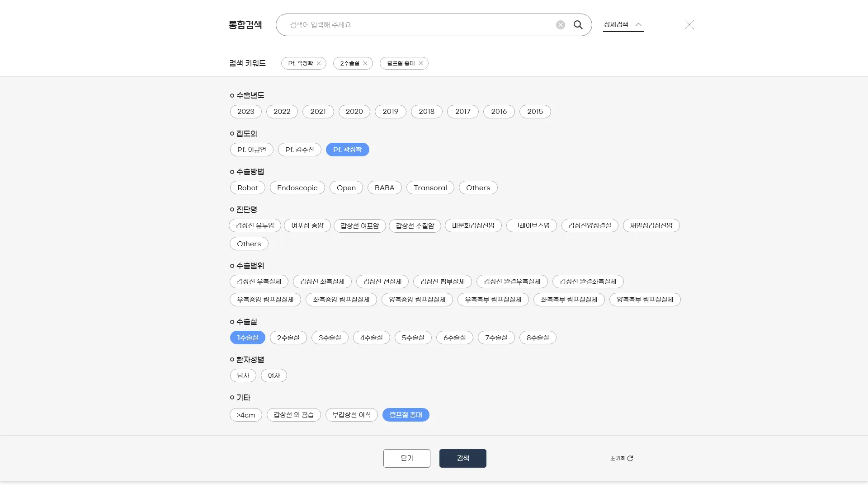Screen dimensions: 868x488
Task: Select the 여자 patient gender filter
Action: point(274,375)
